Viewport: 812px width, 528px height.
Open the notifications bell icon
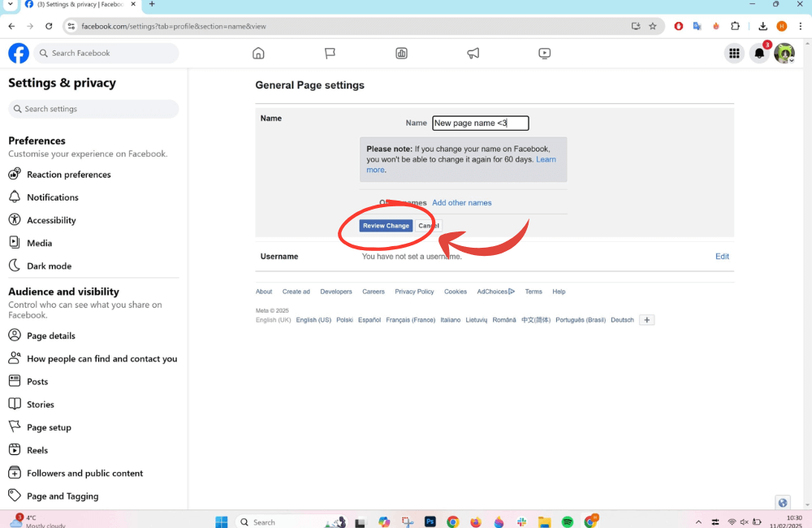tap(759, 54)
